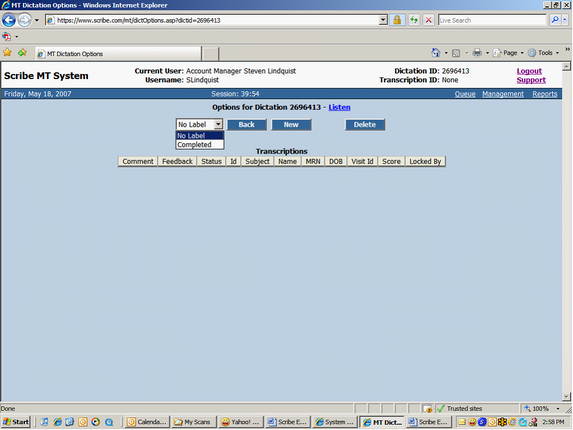This screenshot has width=573, height=430.
Task: Click the Delete button
Action: [x=365, y=125]
